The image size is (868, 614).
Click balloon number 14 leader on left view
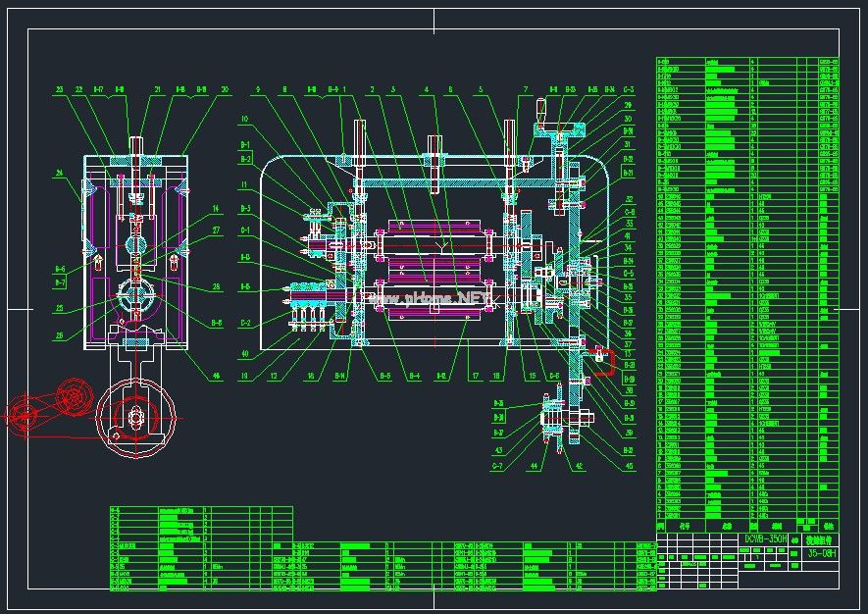215,208
